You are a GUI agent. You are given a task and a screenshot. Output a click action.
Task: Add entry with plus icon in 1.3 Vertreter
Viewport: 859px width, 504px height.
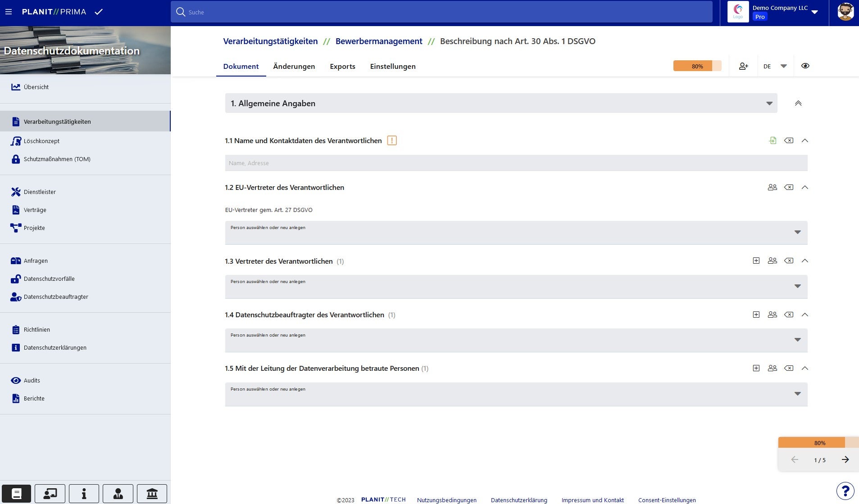[756, 261]
